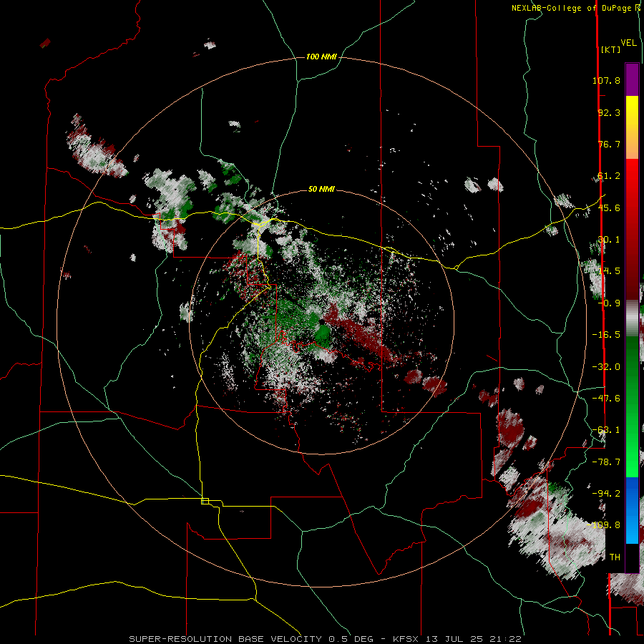This screenshot has width=644, height=644.
Task: Click the VEL legend heading
Action: point(628,42)
